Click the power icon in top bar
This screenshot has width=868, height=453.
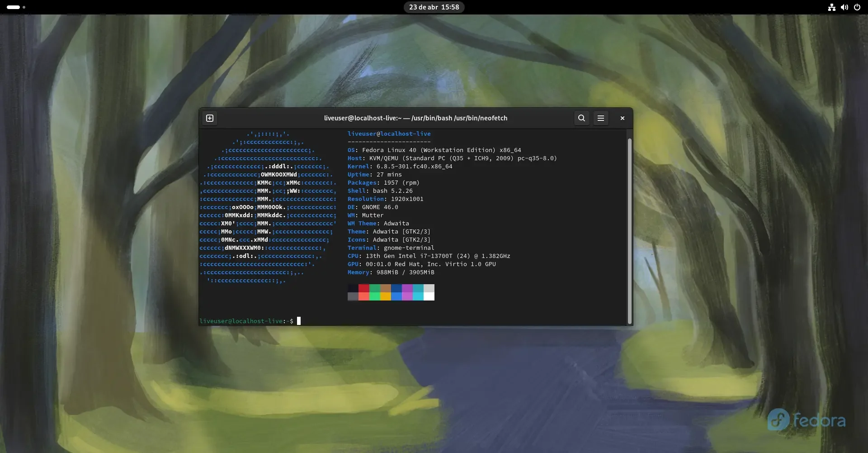point(857,7)
